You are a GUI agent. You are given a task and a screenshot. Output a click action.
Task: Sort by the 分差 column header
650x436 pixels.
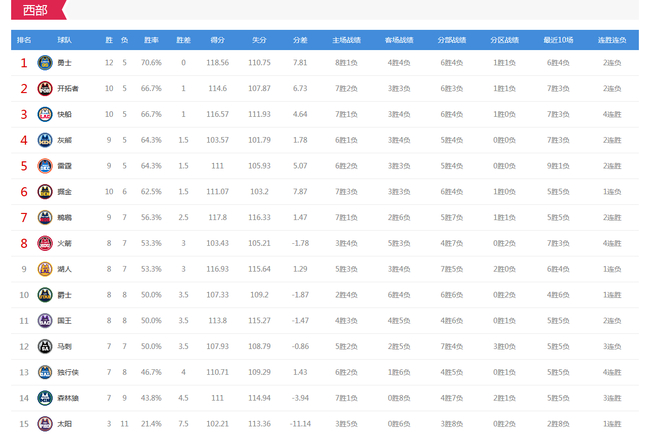pos(300,40)
